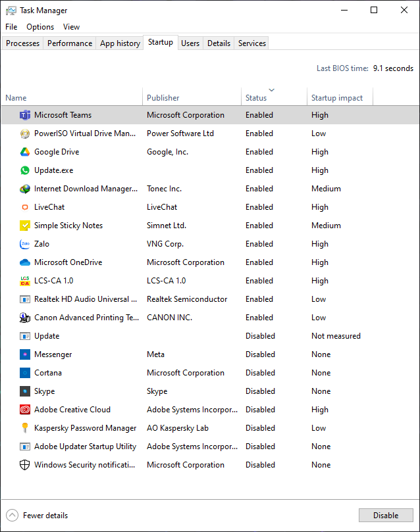The height and width of the screenshot is (532, 420).
Task: Sort by Startup impact column header
Action: (340, 98)
